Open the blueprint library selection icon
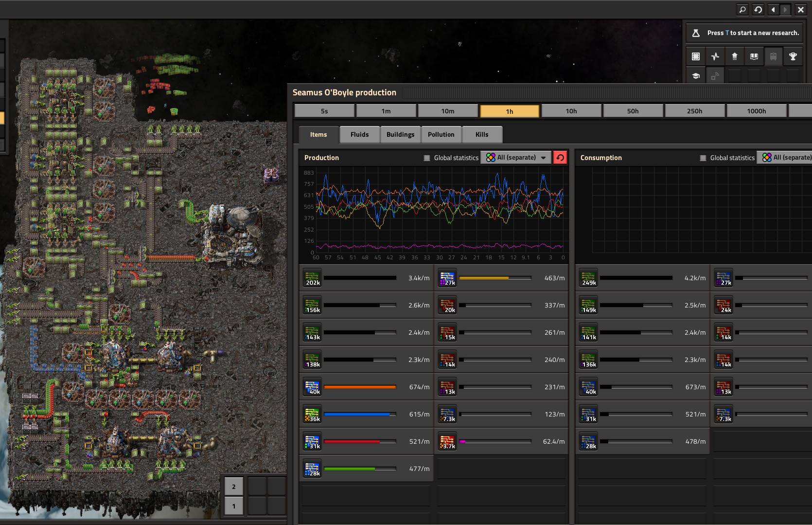 point(696,56)
